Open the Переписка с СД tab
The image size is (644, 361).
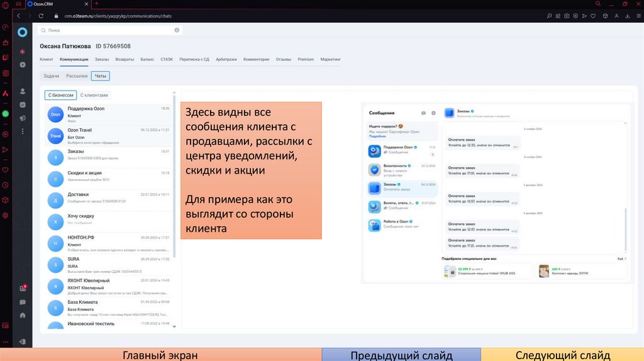tap(194, 59)
